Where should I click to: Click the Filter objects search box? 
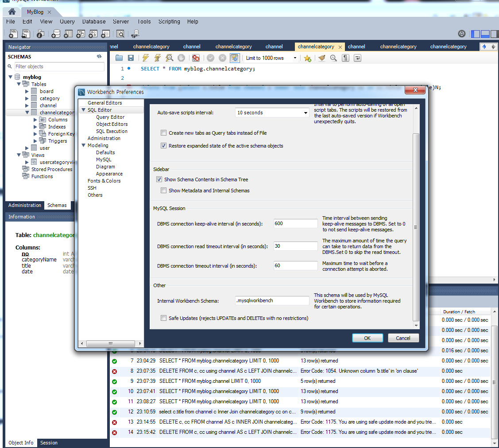[59, 66]
